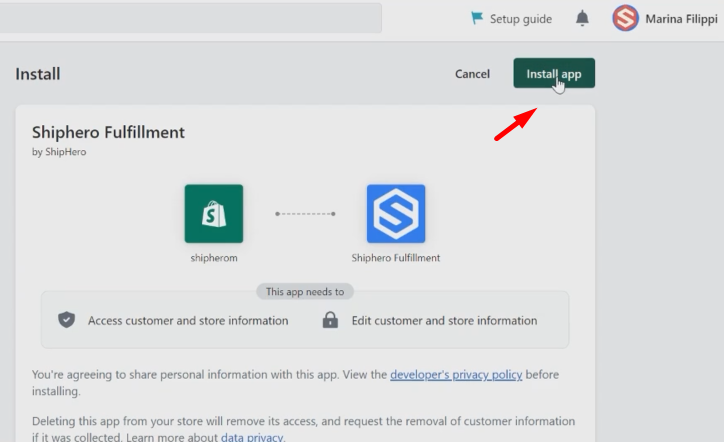Select the 'Shiphero Fulfillment' heading text
This screenshot has height=442, width=724.
(108, 133)
